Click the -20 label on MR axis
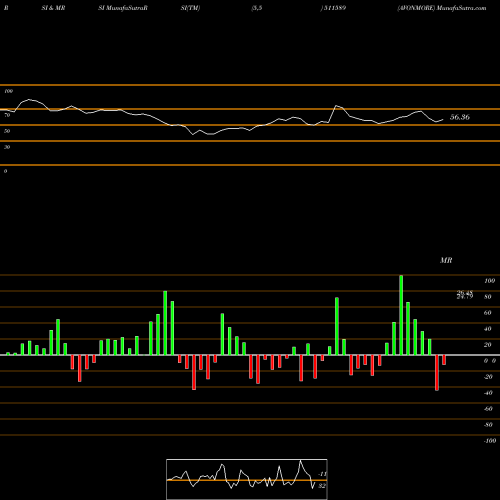This screenshot has width=500, height=500. pos(488,377)
